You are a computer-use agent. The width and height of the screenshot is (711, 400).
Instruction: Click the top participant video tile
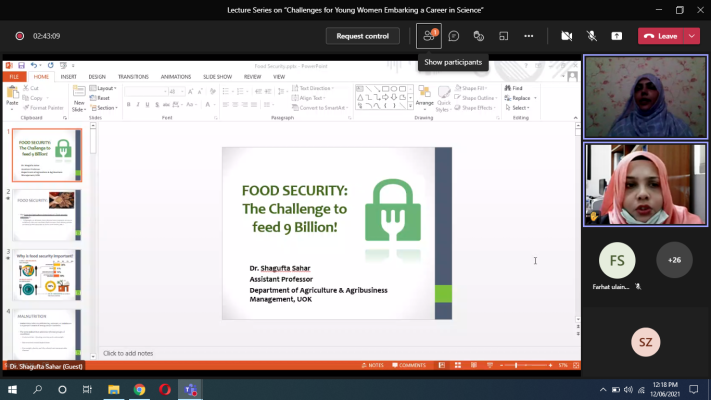coord(645,96)
